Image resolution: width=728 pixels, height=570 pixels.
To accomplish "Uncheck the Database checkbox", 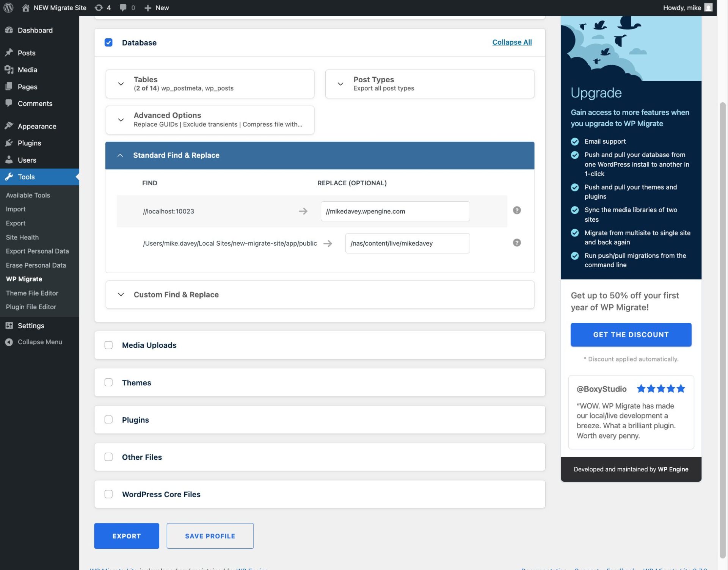I will pos(109,42).
